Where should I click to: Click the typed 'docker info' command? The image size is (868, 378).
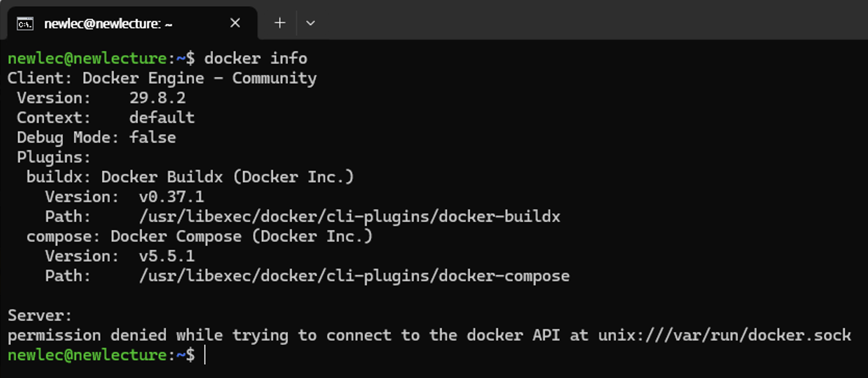256,58
